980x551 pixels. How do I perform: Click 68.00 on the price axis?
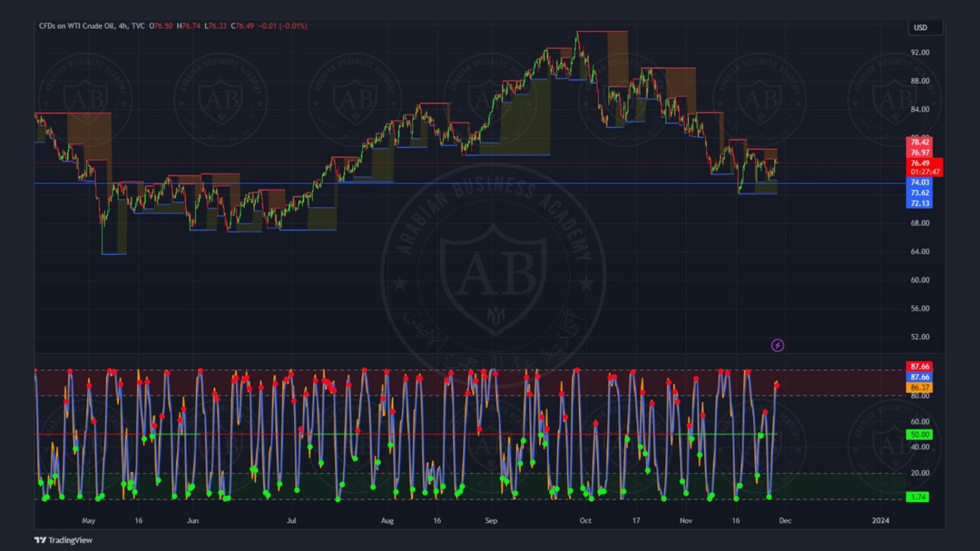tap(920, 223)
